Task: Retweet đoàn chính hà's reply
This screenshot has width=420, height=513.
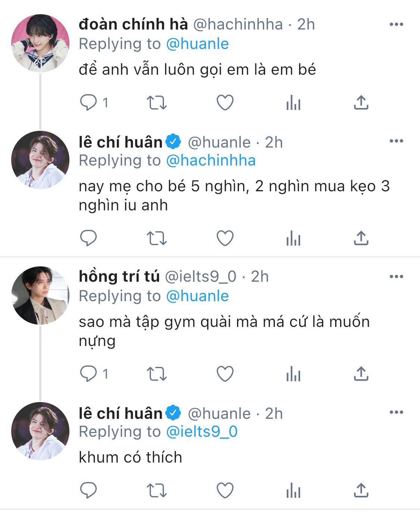Action: (156, 102)
